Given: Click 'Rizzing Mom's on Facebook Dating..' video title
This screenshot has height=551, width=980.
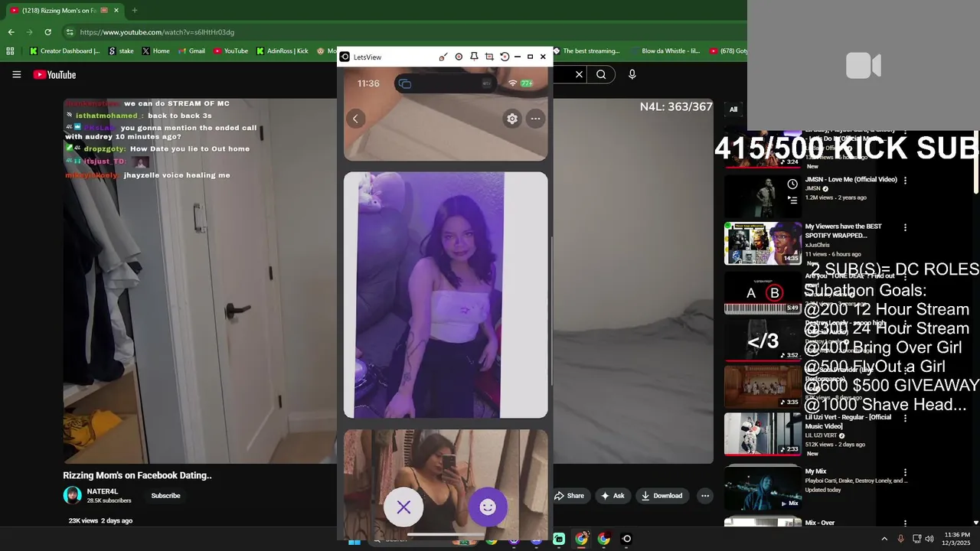Looking at the screenshot, I should click(x=137, y=475).
